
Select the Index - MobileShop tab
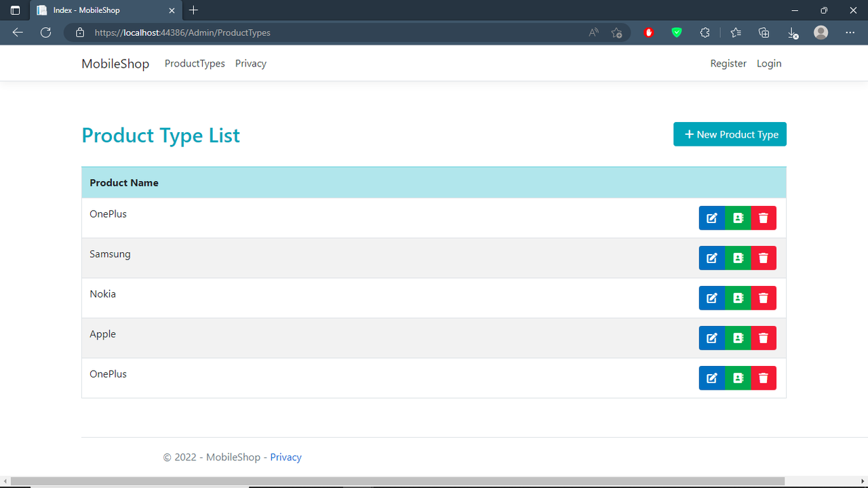point(106,10)
